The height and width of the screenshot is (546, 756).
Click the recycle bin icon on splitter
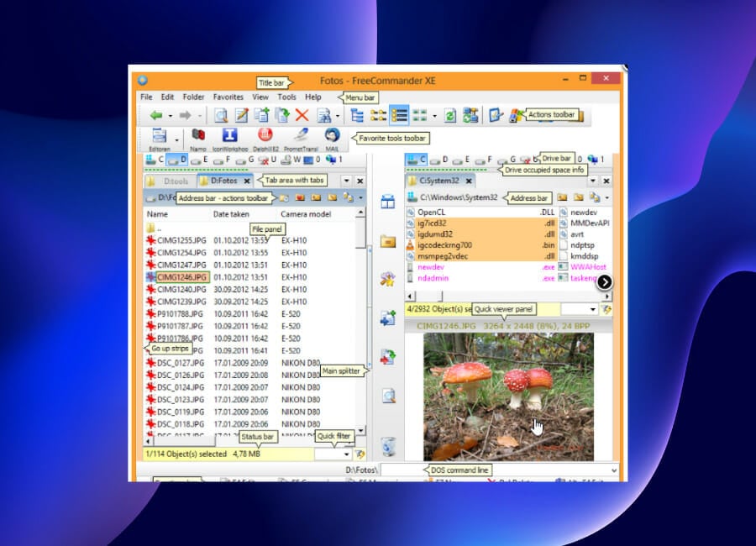coord(389,446)
